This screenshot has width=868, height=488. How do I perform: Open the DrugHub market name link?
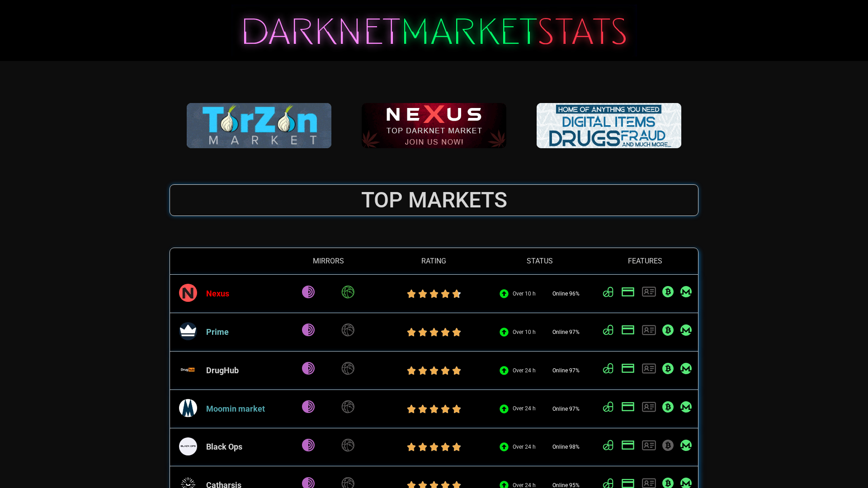(x=222, y=371)
